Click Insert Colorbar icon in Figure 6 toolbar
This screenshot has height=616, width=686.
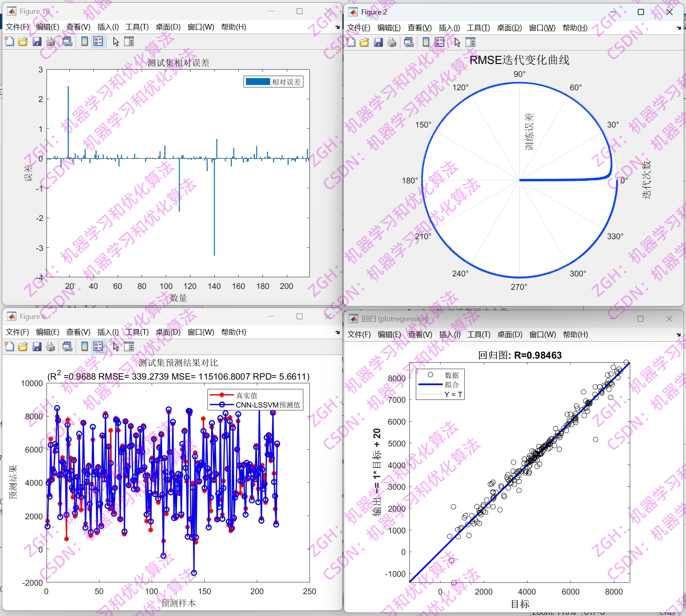click(85, 346)
